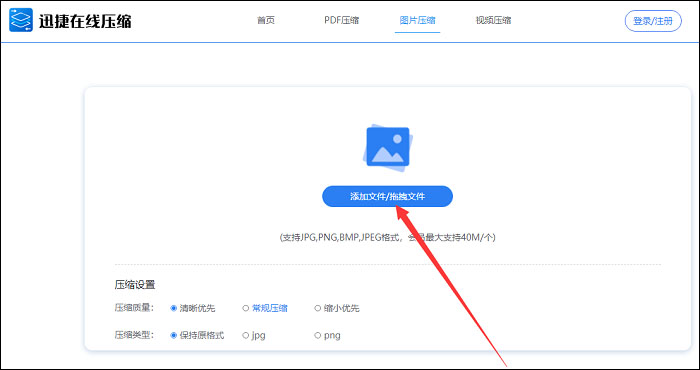The width and height of the screenshot is (700, 370).
Task: Choose the 常规压缩 quality option
Action: coord(265,308)
